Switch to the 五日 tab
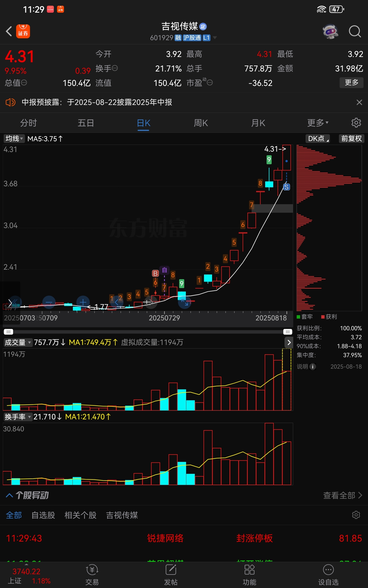Screen dimensions: 368x588 pos(86,123)
